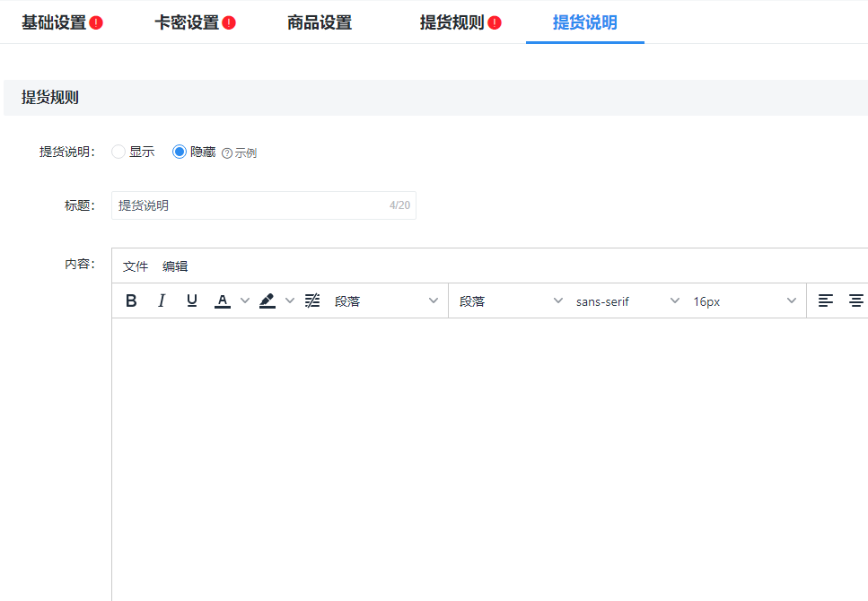Switch to the 基础设置 tab
The image size is (868, 601).
(x=54, y=22)
